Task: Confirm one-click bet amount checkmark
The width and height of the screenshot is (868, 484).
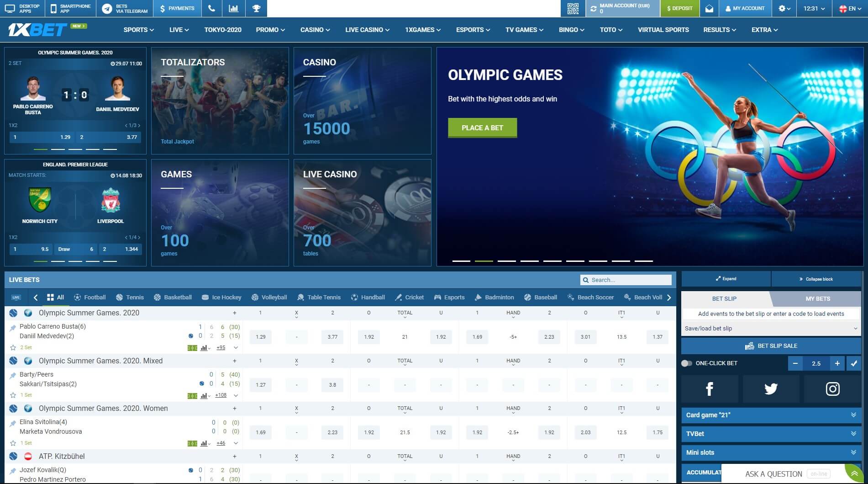Action: tap(853, 363)
